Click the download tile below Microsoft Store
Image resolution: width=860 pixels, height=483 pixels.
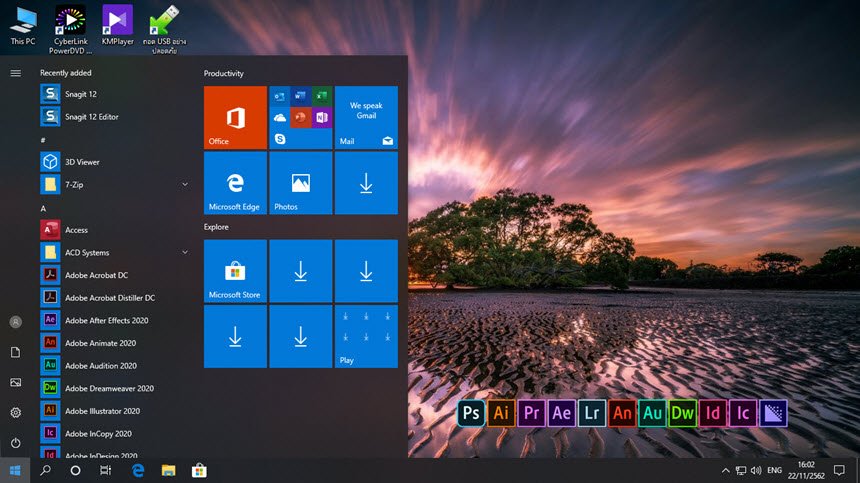[235, 337]
